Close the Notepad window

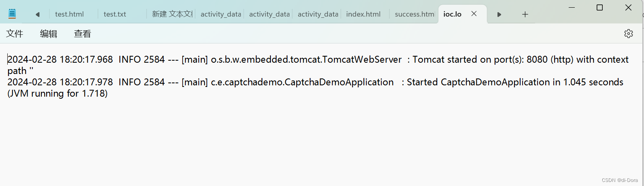pos(628,7)
